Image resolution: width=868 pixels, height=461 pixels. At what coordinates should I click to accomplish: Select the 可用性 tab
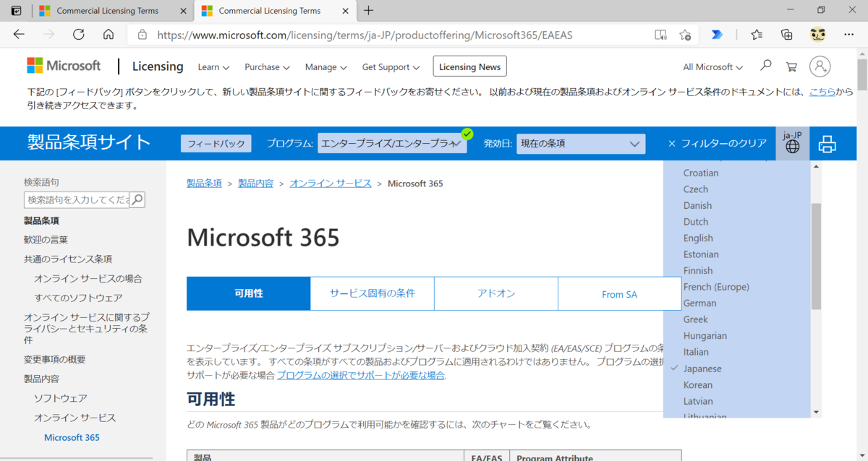pos(248,294)
